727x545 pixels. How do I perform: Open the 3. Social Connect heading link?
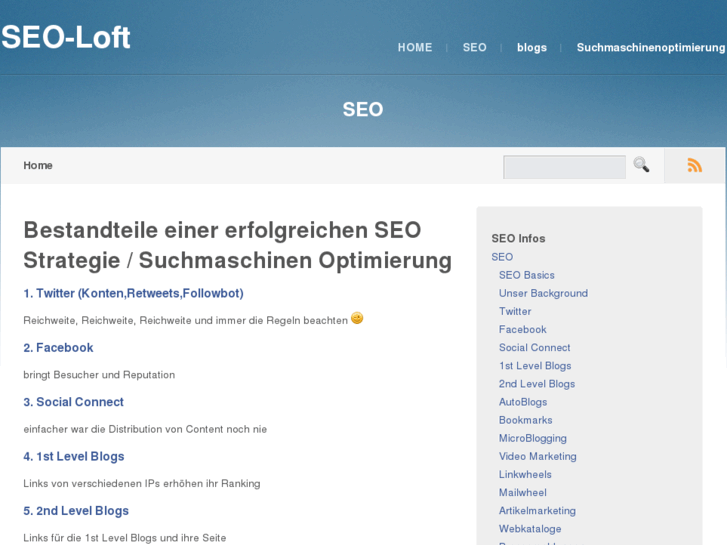tap(74, 402)
